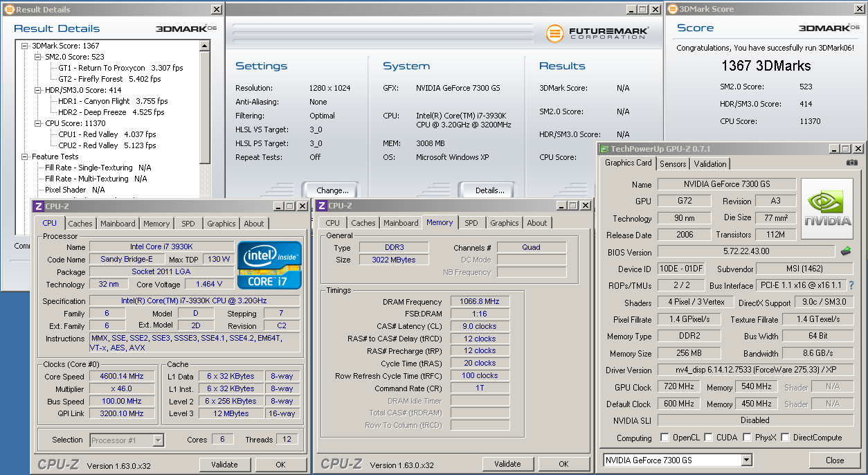Screen dimensions: 868x475
Task: Click the Bus Interface question mark icon
Action: coord(851,285)
